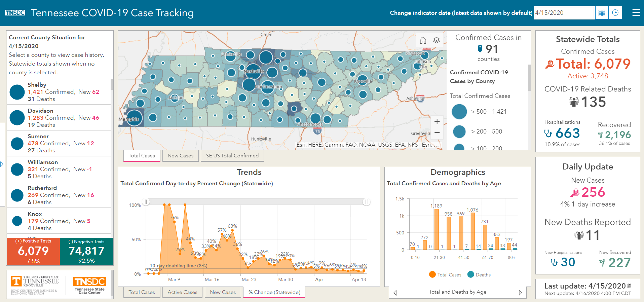
Task: Toggle Deaths series in demographics legend
Action: 479,275
